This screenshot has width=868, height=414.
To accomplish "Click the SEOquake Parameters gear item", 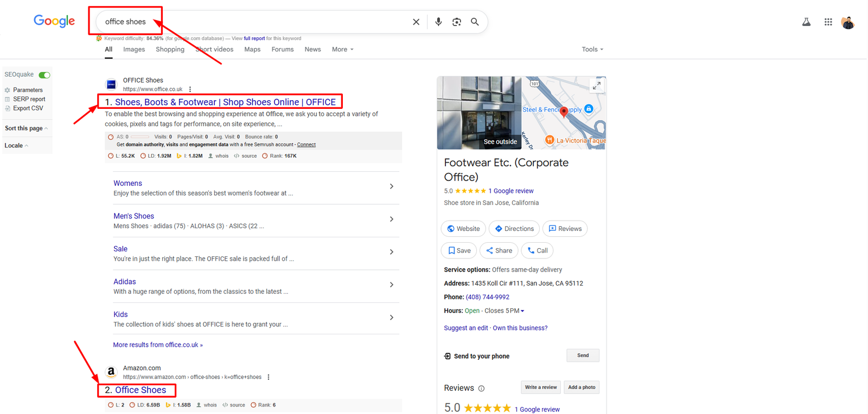I will (x=24, y=90).
